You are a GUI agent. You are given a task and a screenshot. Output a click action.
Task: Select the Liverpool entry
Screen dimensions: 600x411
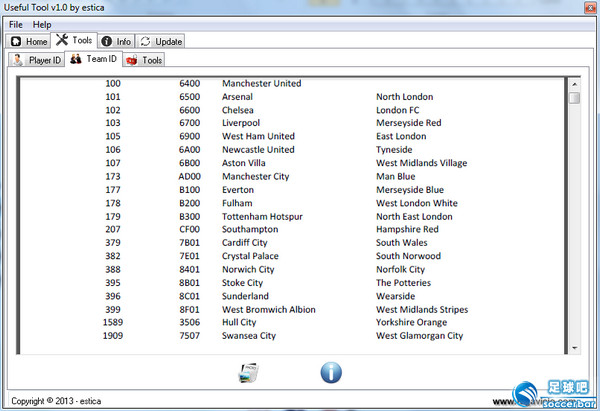coord(241,123)
